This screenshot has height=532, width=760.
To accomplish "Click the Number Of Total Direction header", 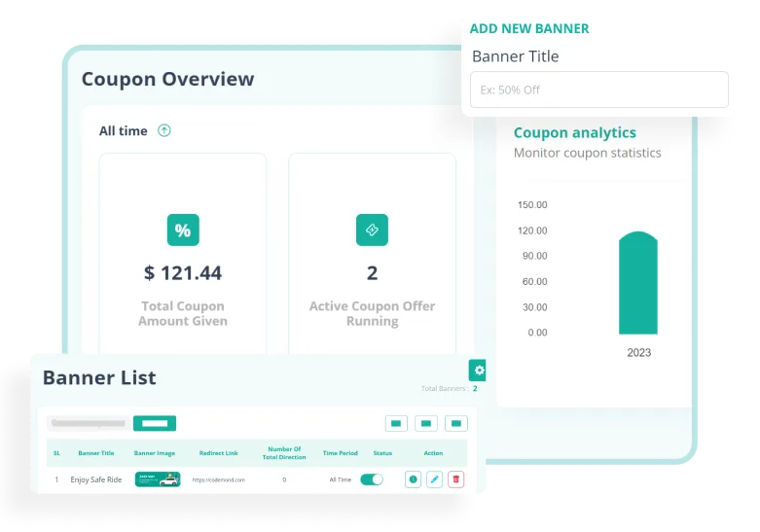I will point(284,453).
